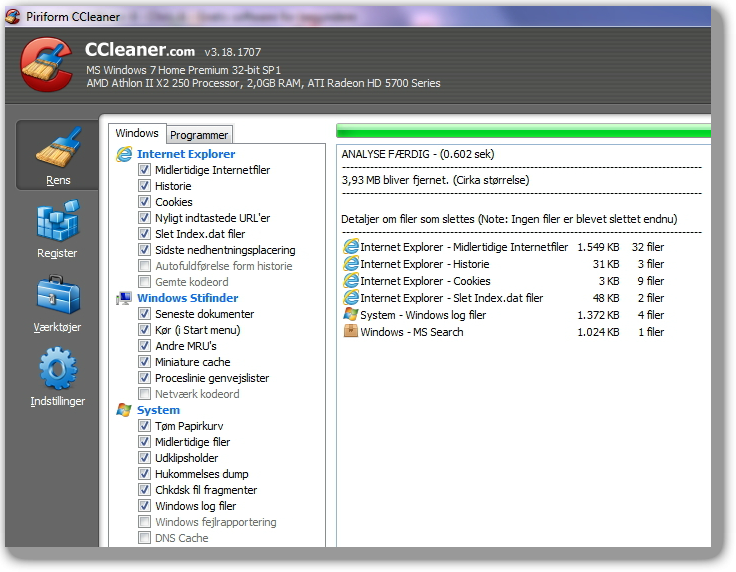Image resolution: width=736 pixels, height=572 pixels.
Task: Click IE icon beside Cookies result
Action: click(x=351, y=281)
